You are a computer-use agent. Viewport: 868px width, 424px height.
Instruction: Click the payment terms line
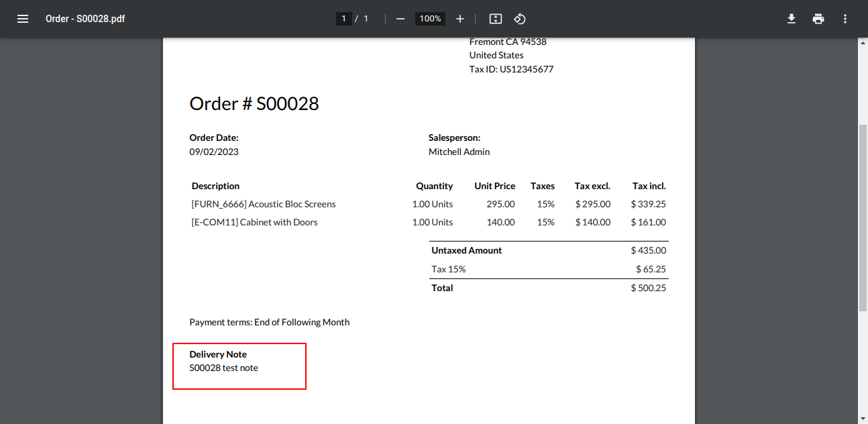click(270, 322)
